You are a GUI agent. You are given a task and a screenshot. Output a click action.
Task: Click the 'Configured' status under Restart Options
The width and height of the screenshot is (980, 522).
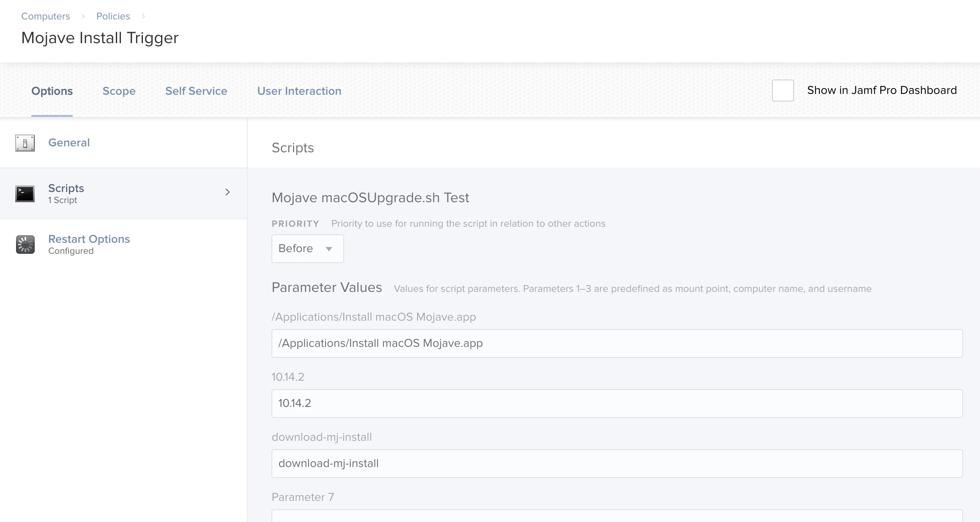[x=71, y=251]
